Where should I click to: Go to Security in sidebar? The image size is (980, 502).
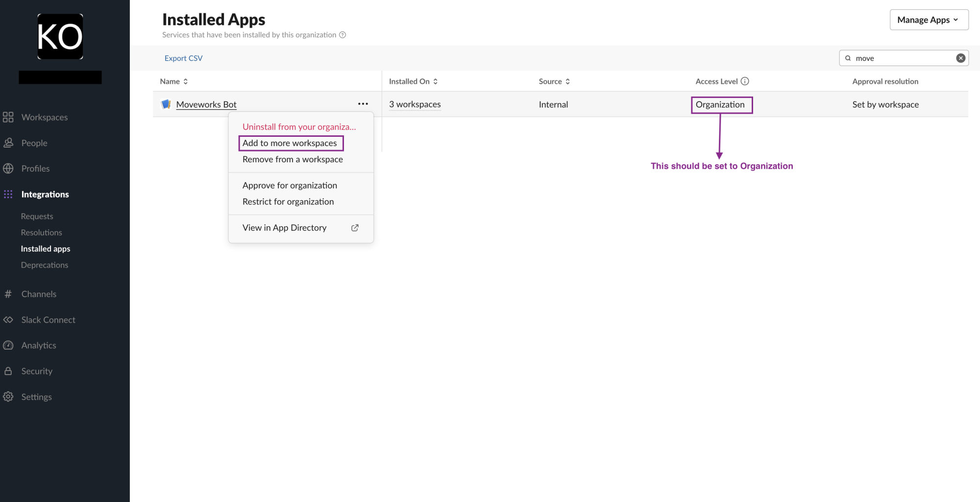tap(37, 371)
